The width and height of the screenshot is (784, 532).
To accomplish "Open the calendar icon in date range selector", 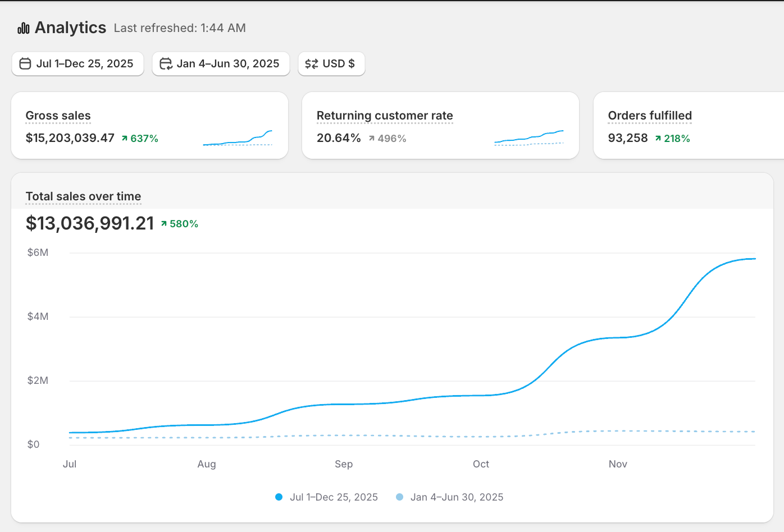I will click(x=25, y=63).
